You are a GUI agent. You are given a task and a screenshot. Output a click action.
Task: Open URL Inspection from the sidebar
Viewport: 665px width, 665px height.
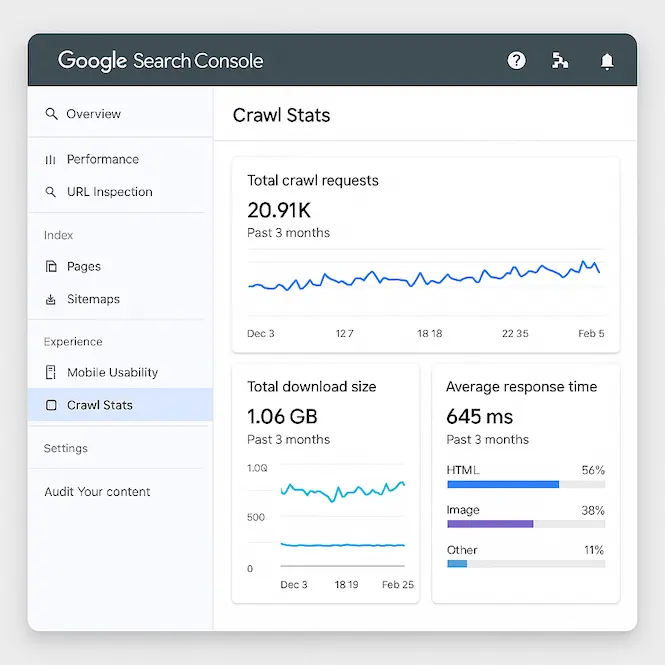click(109, 192)
